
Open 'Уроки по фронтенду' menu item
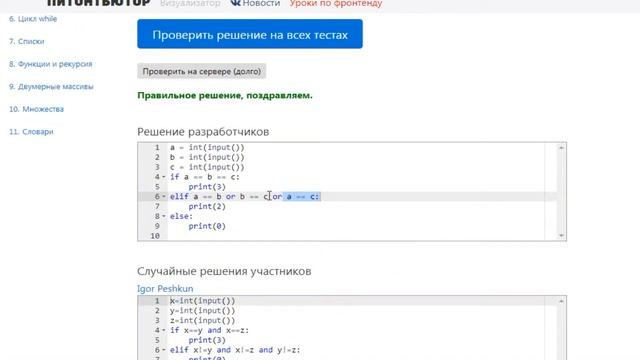point(336,3)
